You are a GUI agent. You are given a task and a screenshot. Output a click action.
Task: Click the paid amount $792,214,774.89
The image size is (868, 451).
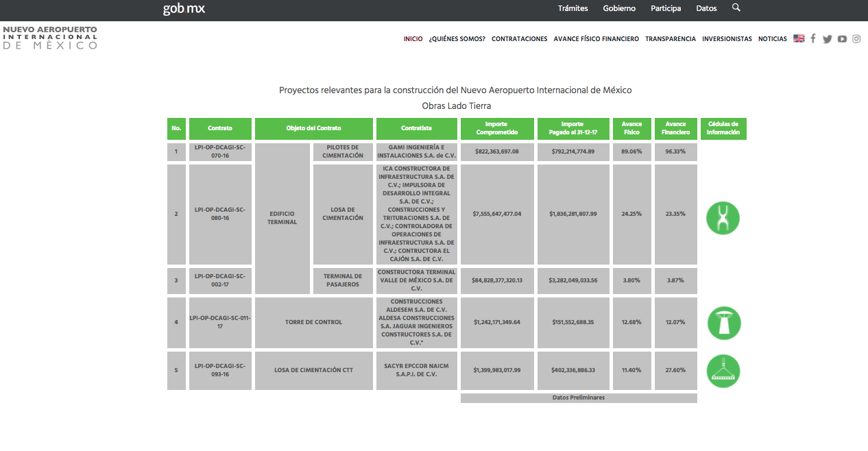point(573,151)
